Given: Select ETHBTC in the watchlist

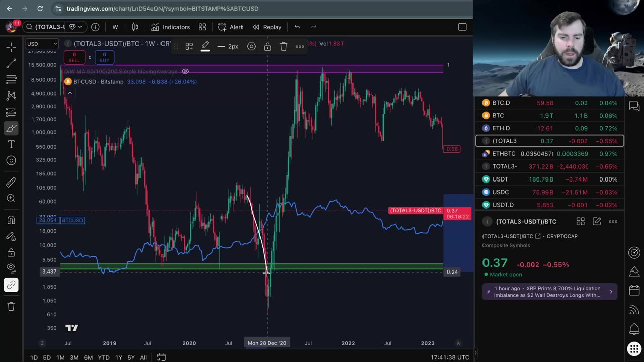Looking at the screenshot, I should 550,154.
